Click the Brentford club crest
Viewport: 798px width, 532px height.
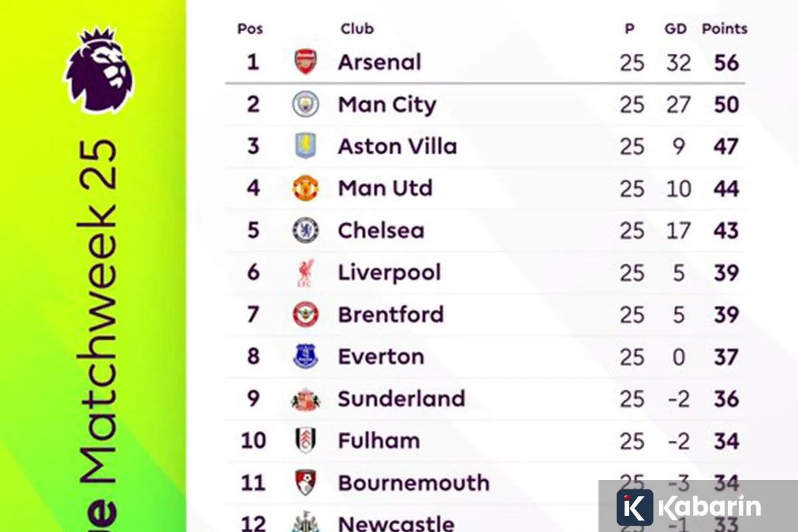pos(306,315)
